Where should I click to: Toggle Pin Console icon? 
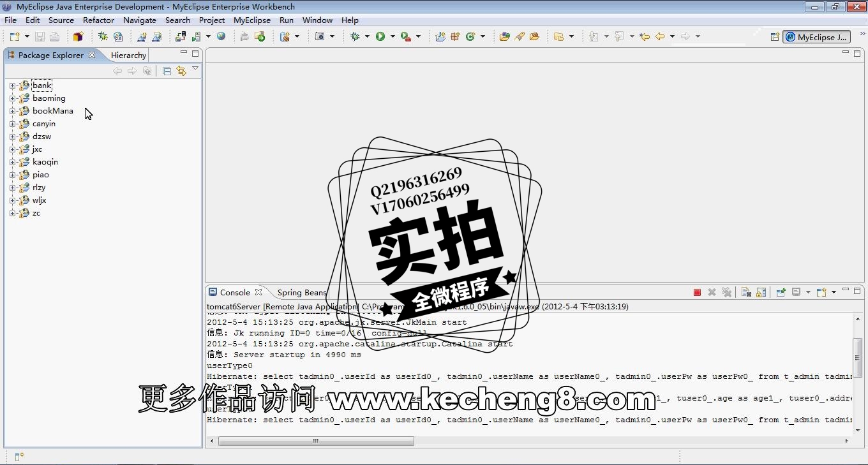[x=781, y=292]
